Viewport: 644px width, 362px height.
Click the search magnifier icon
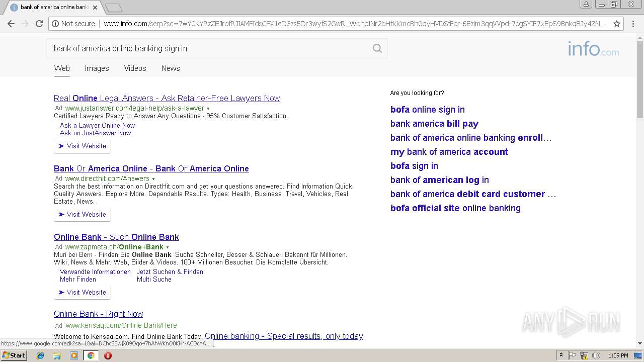click(x=377, y=48)
